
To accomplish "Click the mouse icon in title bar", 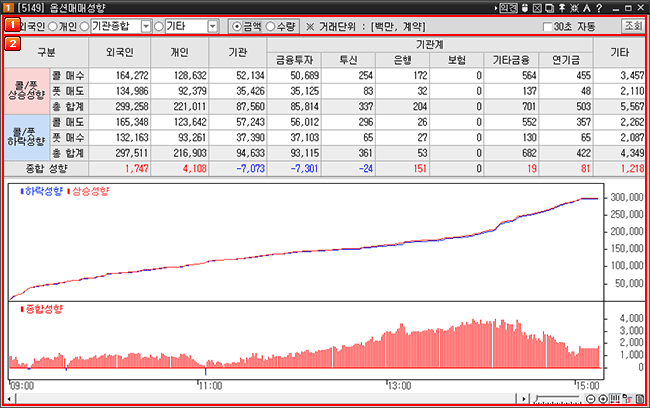I will [524, 8].
